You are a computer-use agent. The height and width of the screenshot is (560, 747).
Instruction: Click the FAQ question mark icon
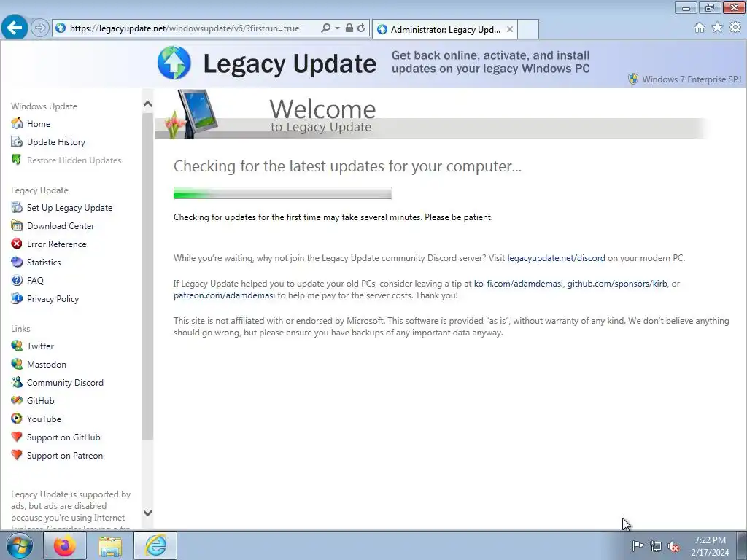coord(17,281)
